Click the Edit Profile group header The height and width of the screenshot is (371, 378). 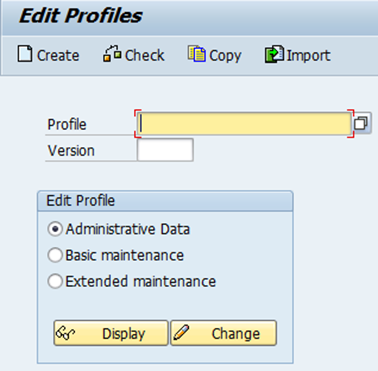[x=165, y=201]
